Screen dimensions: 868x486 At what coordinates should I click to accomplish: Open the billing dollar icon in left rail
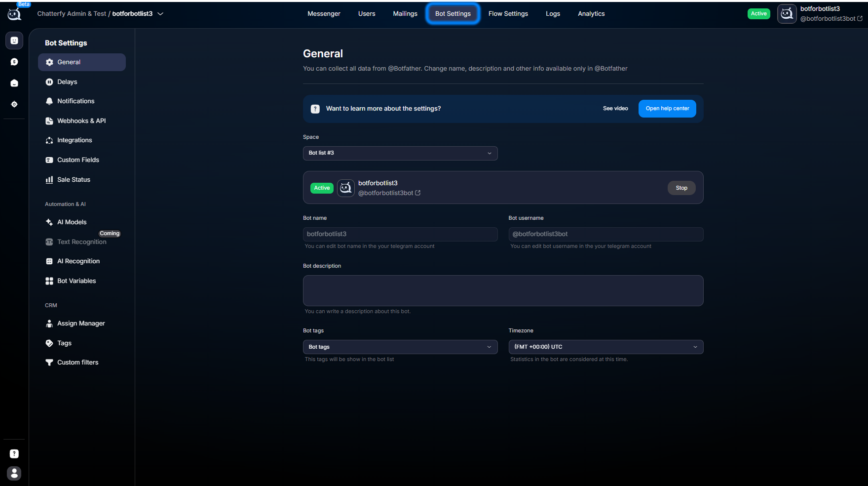(x=14, y=62)
